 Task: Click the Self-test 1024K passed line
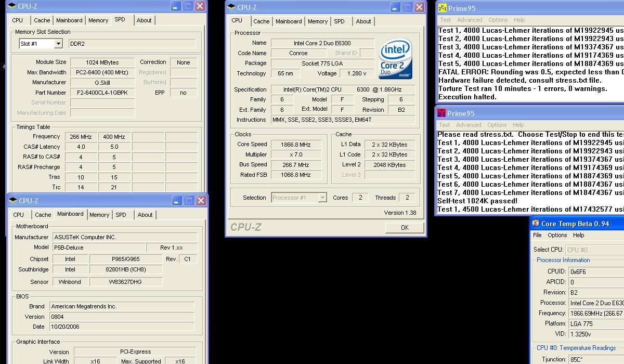[477, 201]
